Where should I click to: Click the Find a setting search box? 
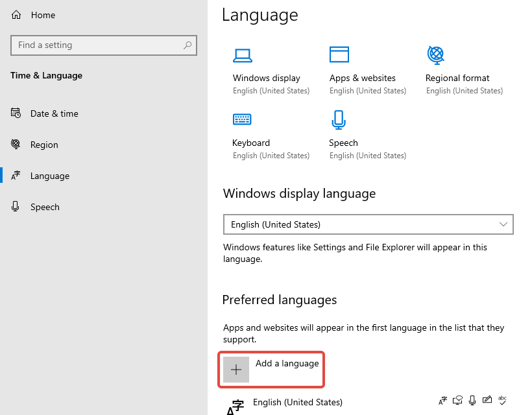tap(104, 45)
